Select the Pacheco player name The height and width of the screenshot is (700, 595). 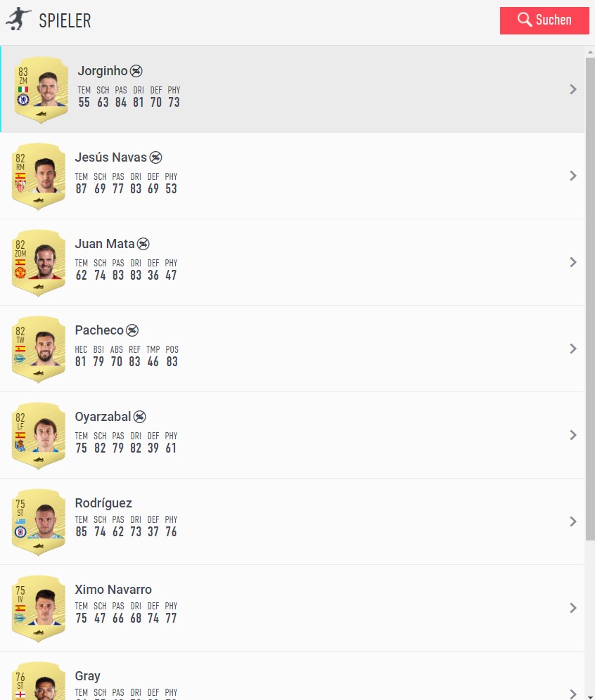[99, 330]
